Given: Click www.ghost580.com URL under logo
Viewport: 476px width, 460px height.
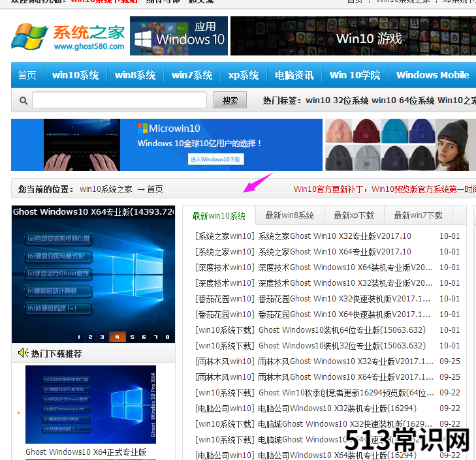Looking at the screenshot, I should click(89, 46).
